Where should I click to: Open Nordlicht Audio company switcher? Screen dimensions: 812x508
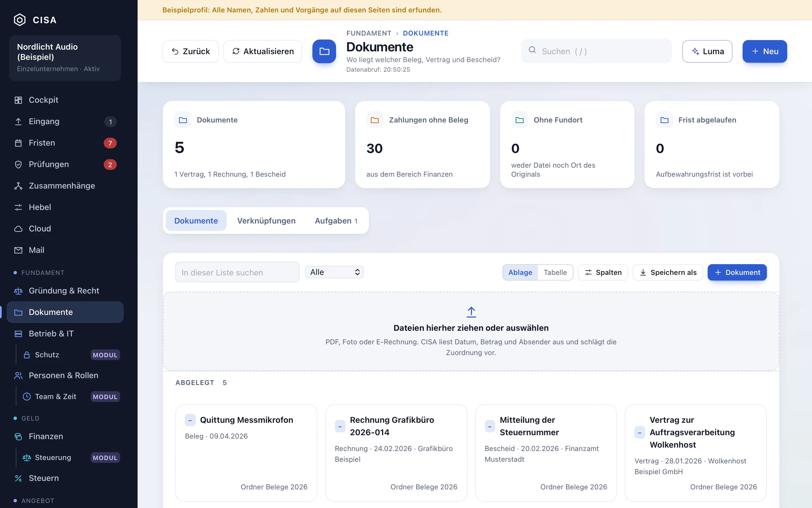click(65, 58)
